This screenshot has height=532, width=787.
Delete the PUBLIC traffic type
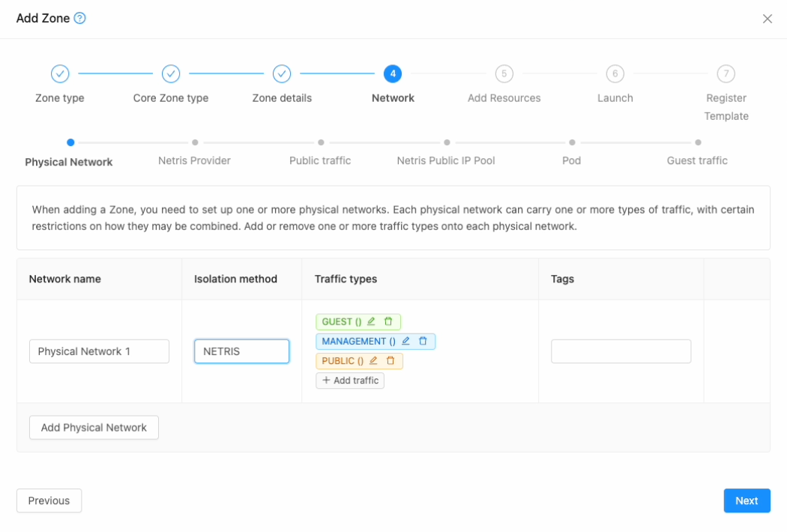(390, 360)
